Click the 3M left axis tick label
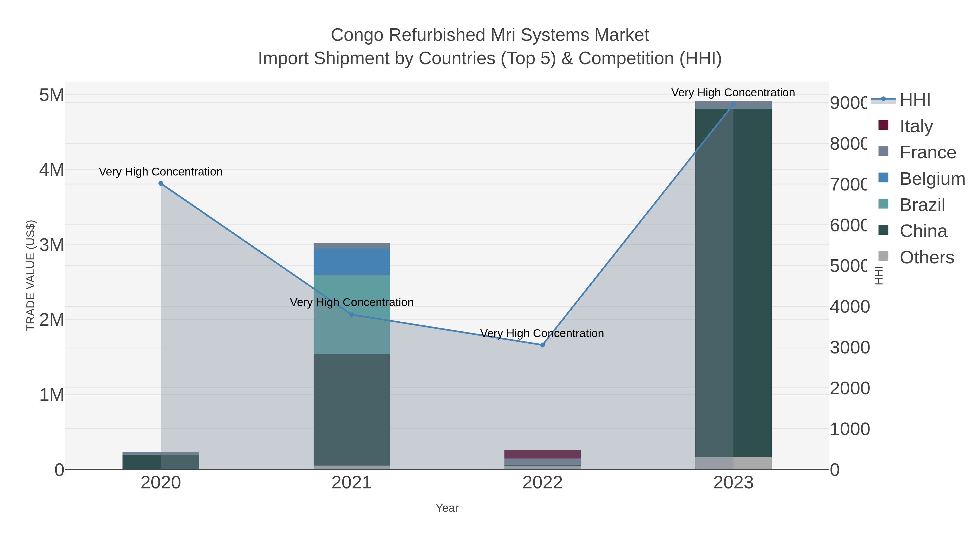 [x=52, y=245]
